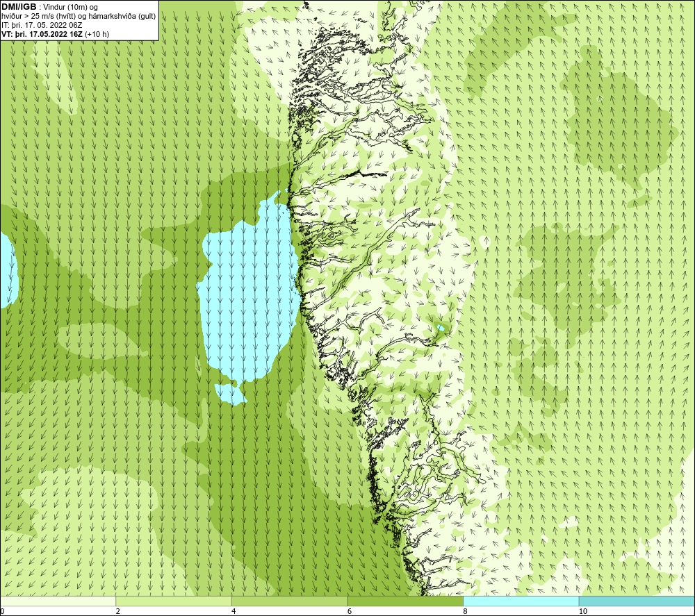Click the legend label '0'

coord(2,611)
